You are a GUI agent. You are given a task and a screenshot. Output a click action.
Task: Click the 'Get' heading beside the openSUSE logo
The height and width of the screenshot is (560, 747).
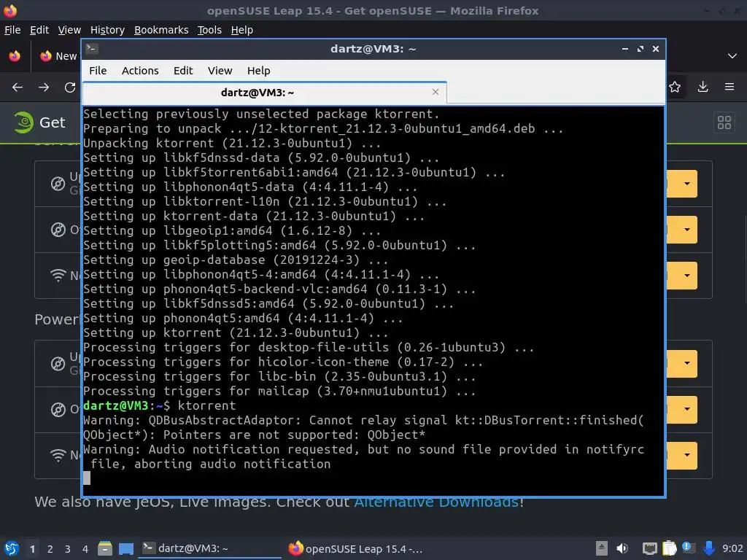(x=53, y=122)
